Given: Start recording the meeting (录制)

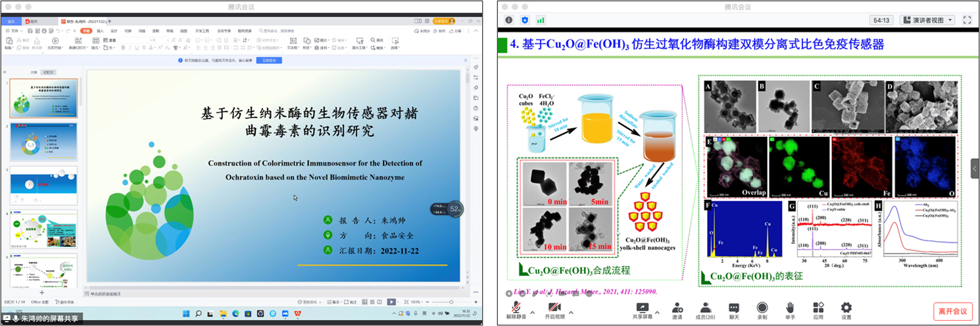Looking at the screenshot, I should (x=762, y=308).
